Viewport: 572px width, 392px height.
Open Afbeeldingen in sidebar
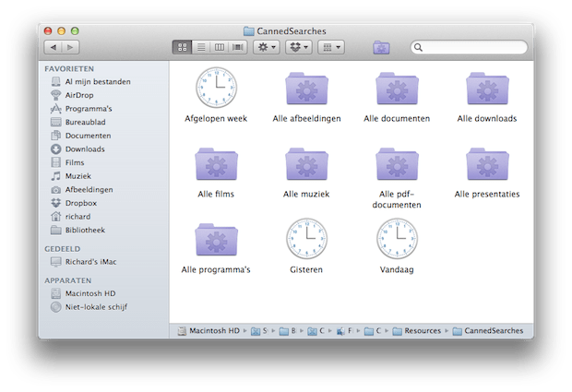[82, 190]
